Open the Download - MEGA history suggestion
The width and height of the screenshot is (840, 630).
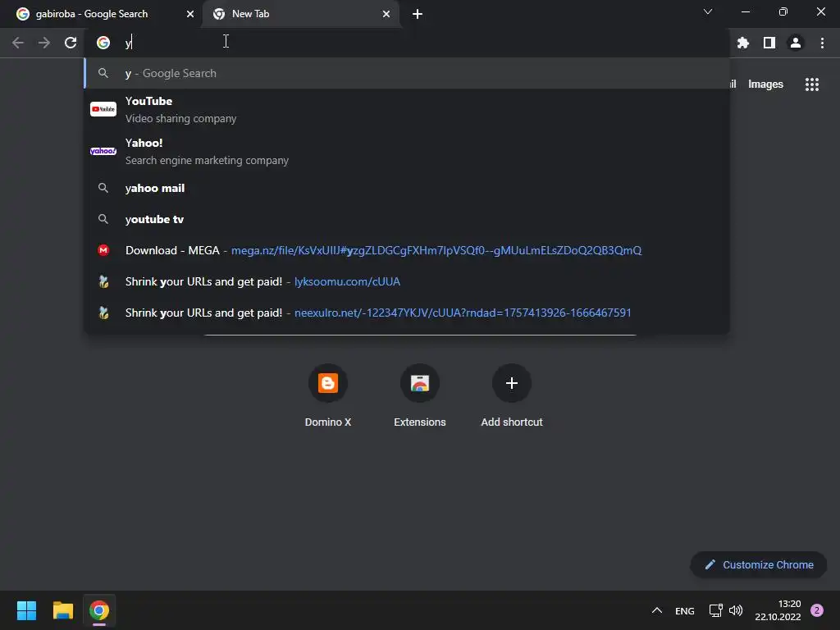(x=407, y=250)
